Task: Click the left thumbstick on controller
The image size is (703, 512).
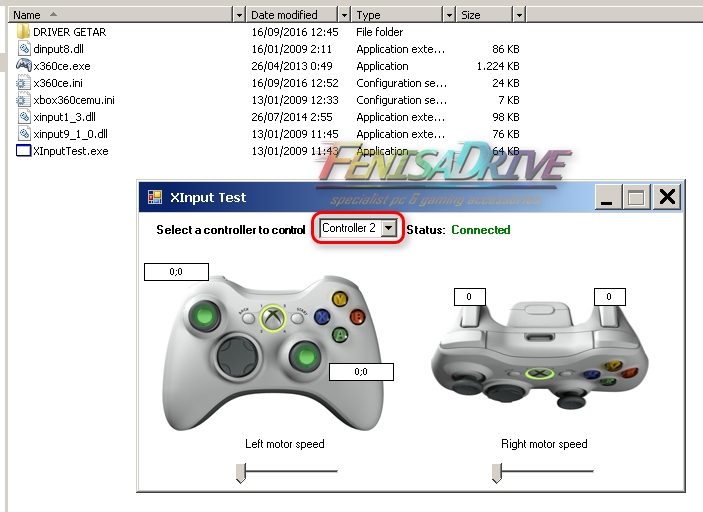Action: click(204, 317)
